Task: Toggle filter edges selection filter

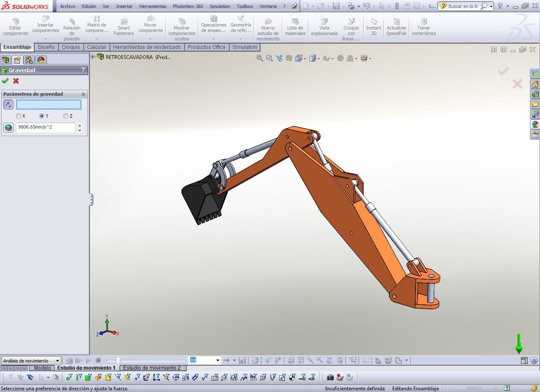Action: 79,377
